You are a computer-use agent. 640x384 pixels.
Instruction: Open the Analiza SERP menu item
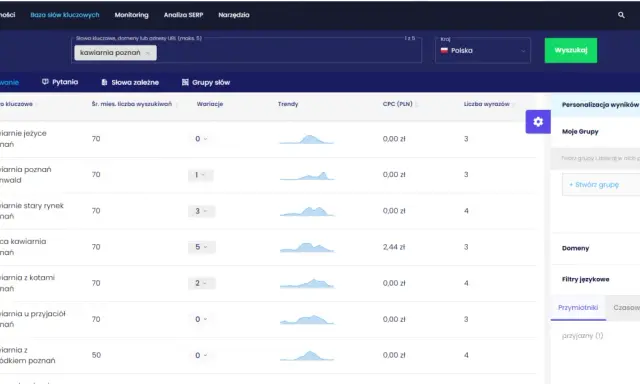[183, 15]
